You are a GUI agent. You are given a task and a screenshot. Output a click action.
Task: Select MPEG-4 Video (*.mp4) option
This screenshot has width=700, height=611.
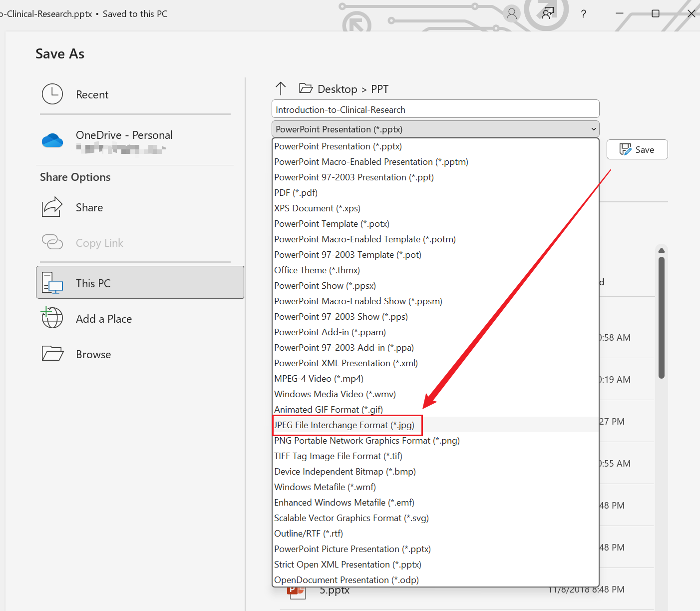pos(319,379)
